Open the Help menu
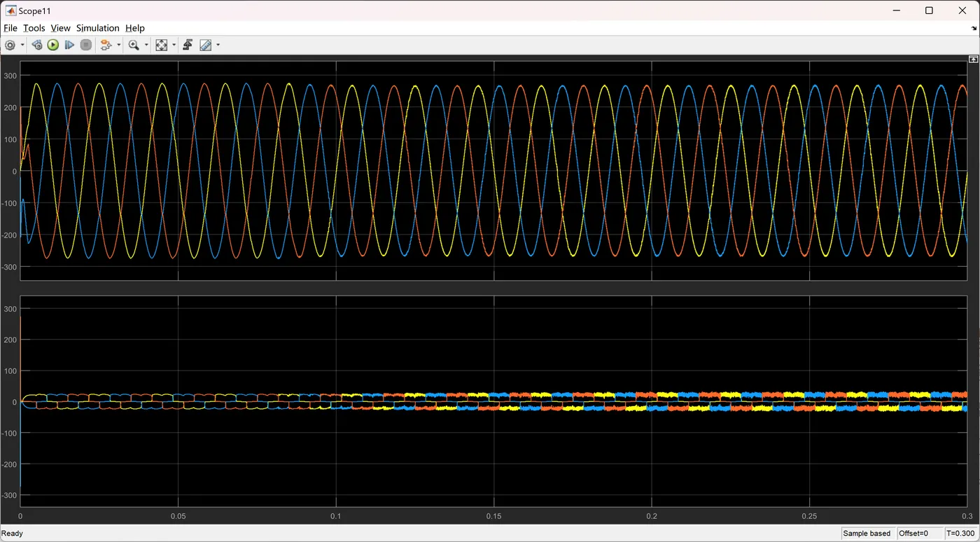 pos(135,28)
